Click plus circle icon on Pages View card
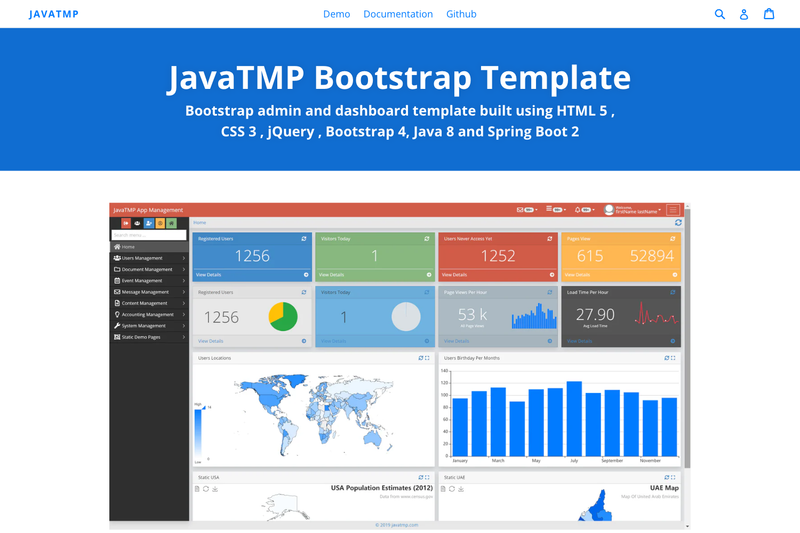This screenshot has width=800, height=533. pyautogui.click(x=675, y=275)
